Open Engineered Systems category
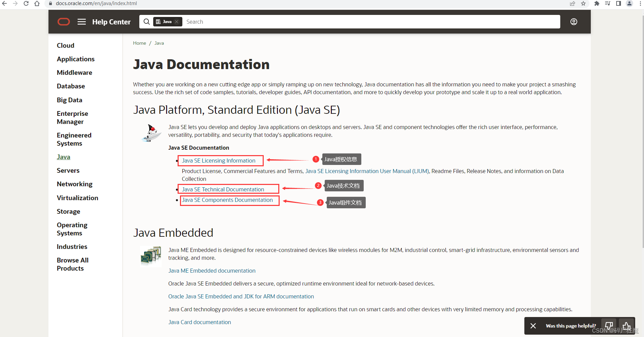This screenshot has height=337, width=644. tap(74, 139)
